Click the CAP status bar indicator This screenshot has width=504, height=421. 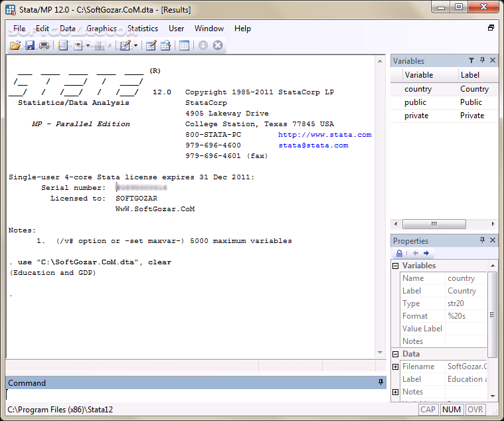tap(428, 410)
